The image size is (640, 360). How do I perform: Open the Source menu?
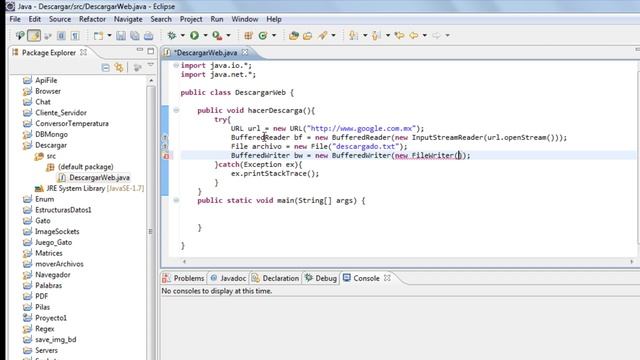tap(60, 19)
